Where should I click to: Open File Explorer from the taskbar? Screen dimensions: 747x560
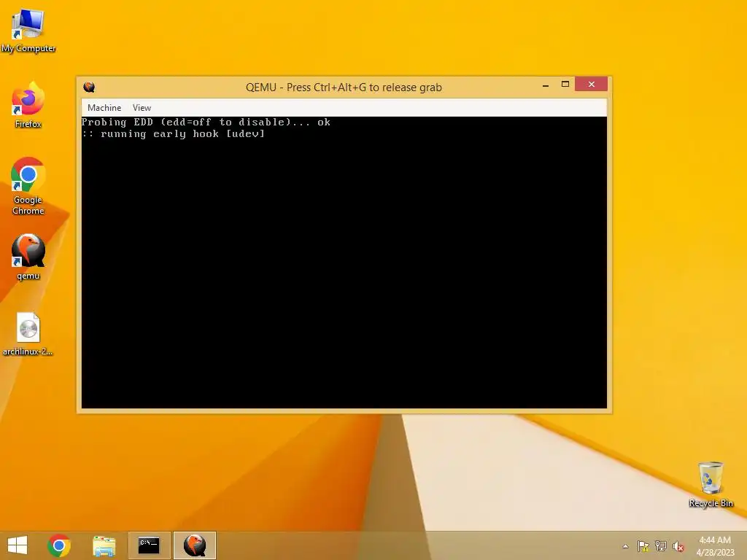[104, 545]
